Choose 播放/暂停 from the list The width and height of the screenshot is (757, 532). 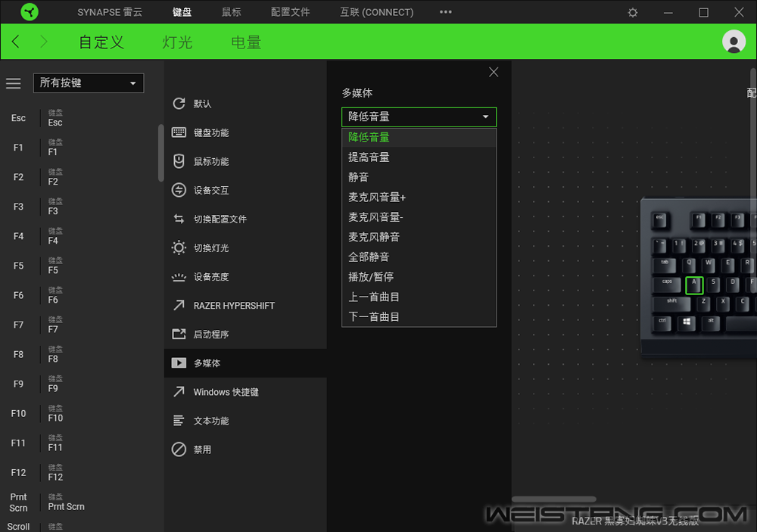(419, 277)
